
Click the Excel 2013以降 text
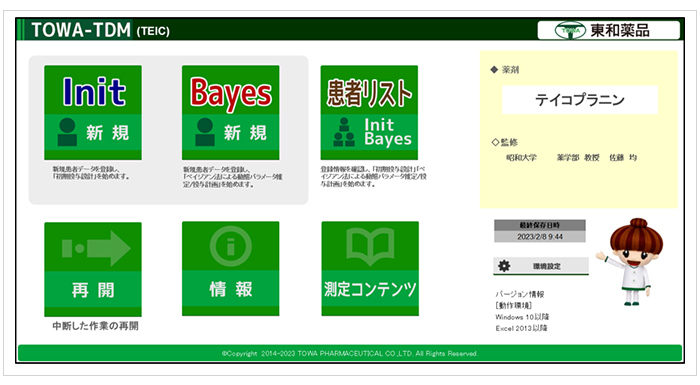pos(521,328)
